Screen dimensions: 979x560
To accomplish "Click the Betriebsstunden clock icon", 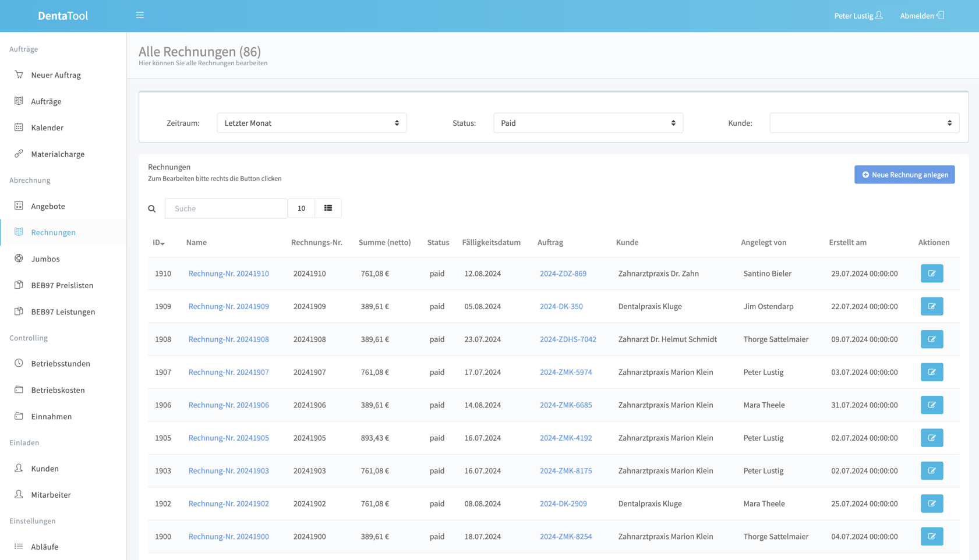I will click(19, 363).
